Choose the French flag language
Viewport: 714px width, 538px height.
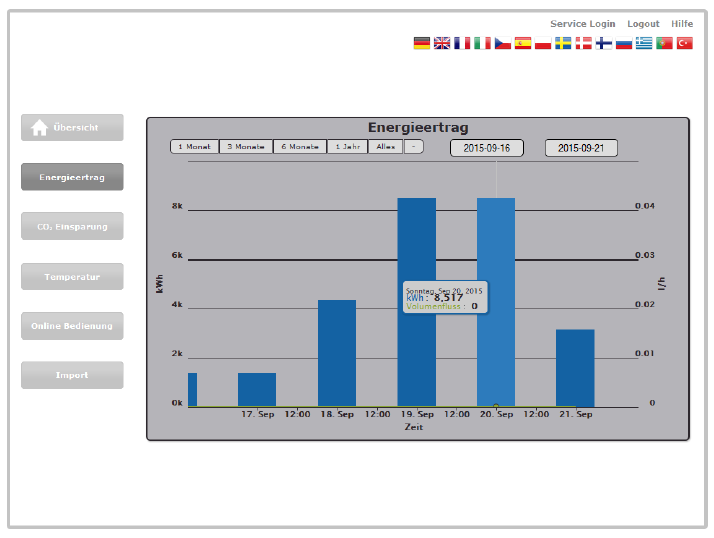(462, 43)
